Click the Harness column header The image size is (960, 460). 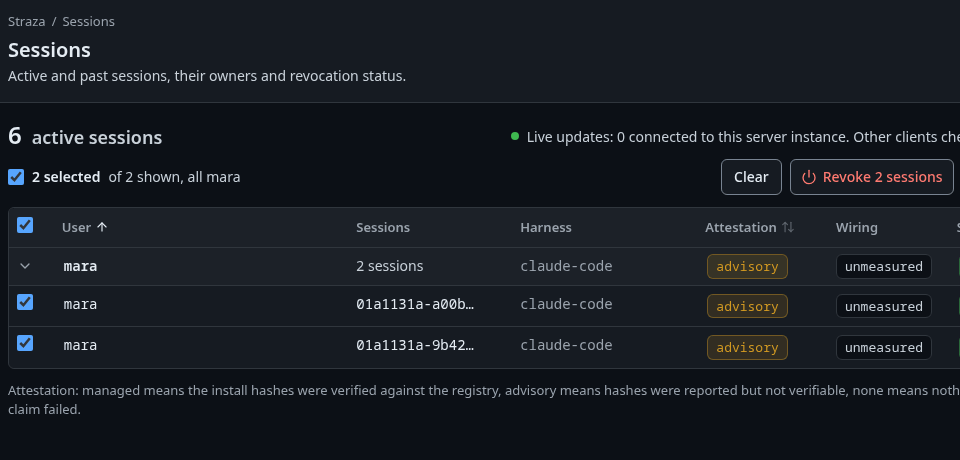tap(546, 227)
